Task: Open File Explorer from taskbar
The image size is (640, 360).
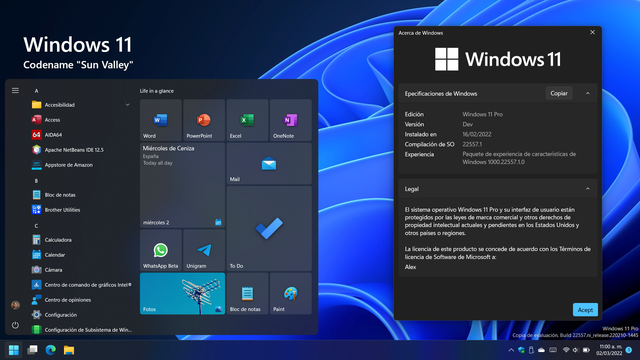Action: (x=69, y=350)
